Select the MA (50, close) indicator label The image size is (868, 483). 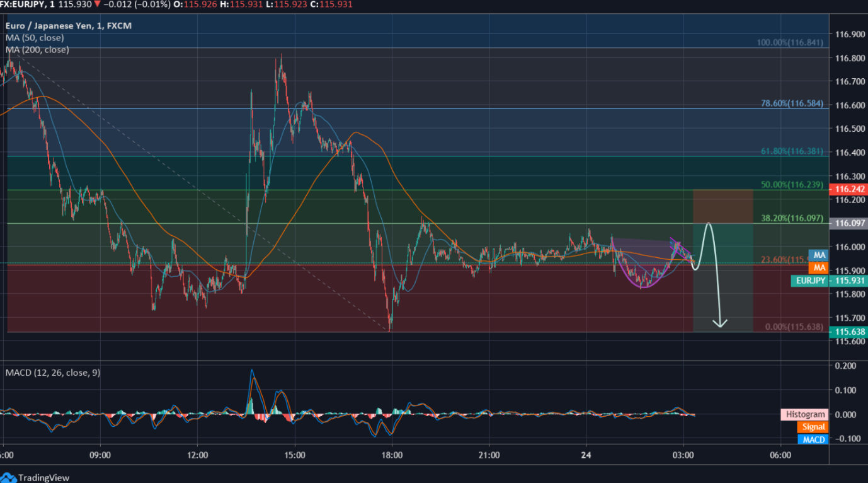point(35,38)
